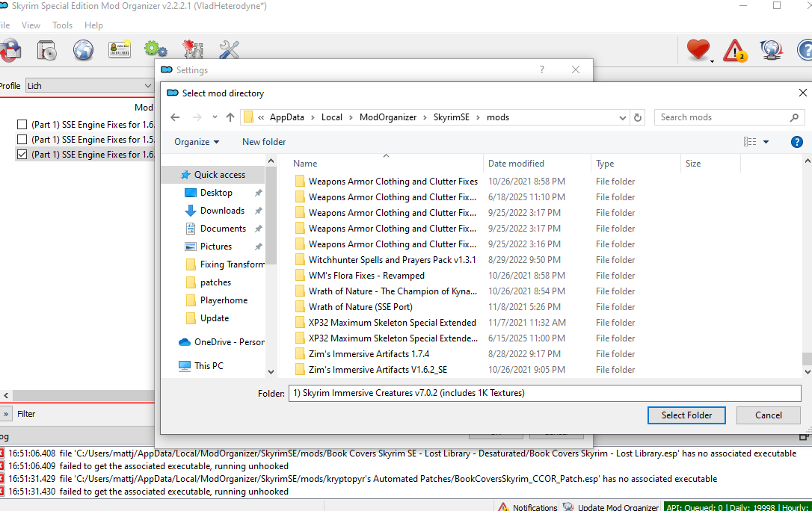Image resolution: width=812 pixels, height=511 pixels.
Task: Change view layout icon in file dialog
Action: (x=750, y=142)
